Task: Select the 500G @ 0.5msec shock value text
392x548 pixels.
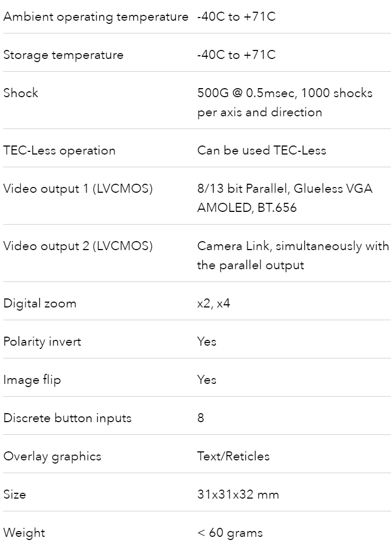Action: 285,102
